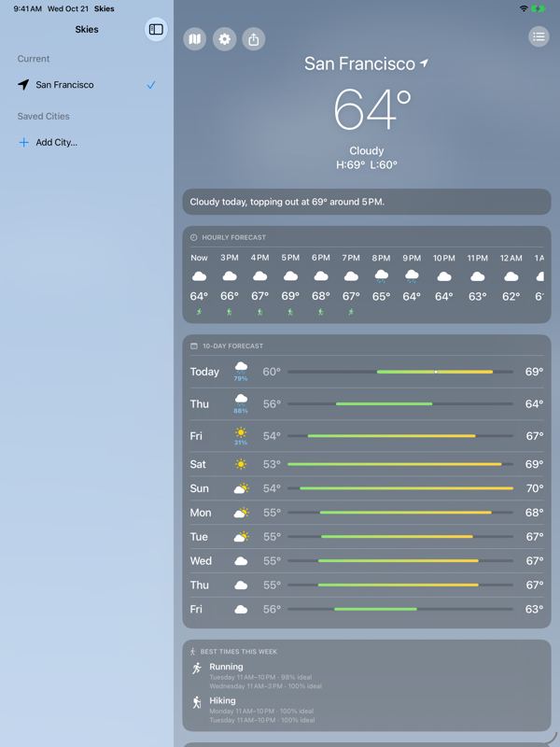Click Today's temperature range bar
Viewport: 560px width, 747px height.
(x=400, y=372)
